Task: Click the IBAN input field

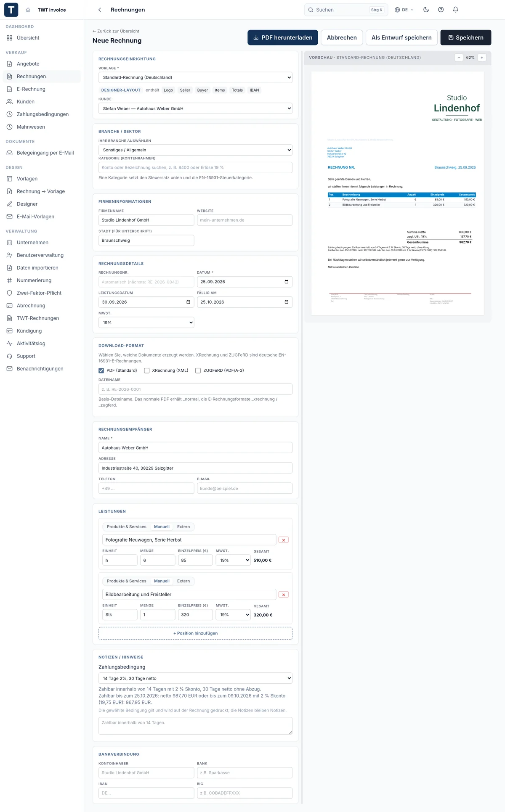Action: pos(146,793)
